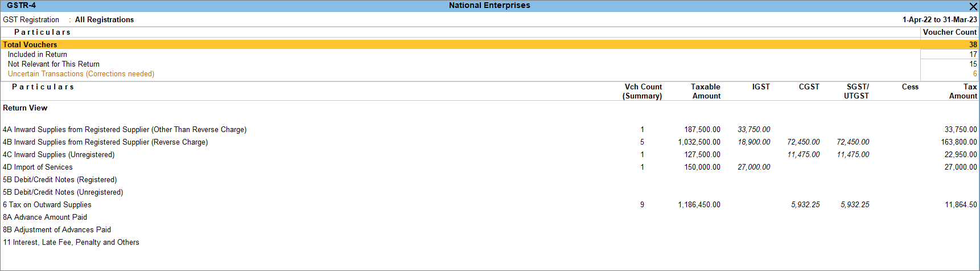This screenshot has width=980, height=271.
Task: Select 6 Tax on Outward Supplies row
Action: 489,205
